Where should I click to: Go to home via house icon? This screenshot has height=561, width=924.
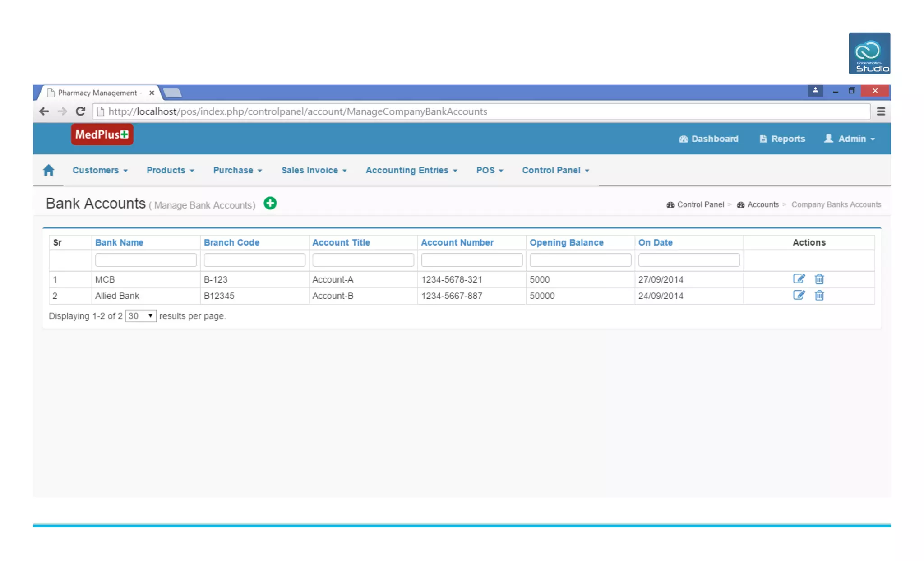(x=49, y=170)
